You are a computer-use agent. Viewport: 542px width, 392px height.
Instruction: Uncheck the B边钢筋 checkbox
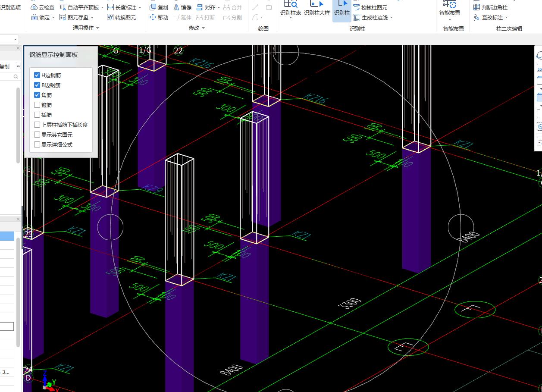pos(37,85)
